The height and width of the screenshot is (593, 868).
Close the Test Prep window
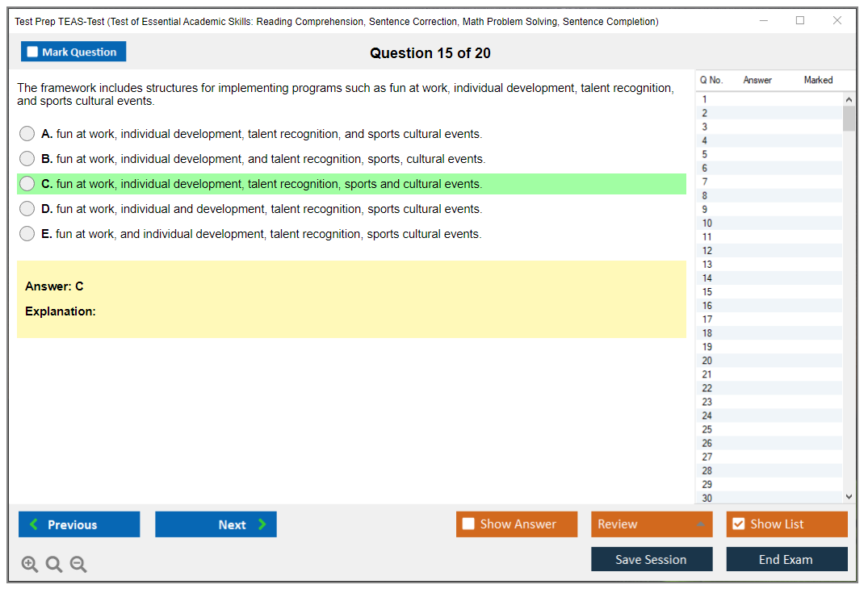point(837,21)
